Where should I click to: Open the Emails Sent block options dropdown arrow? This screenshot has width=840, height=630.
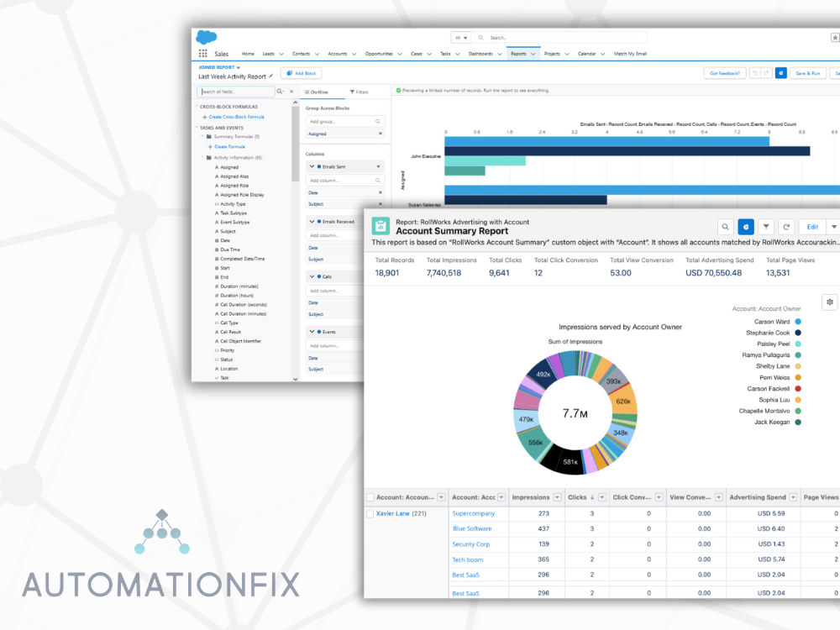tap(378, 166)
